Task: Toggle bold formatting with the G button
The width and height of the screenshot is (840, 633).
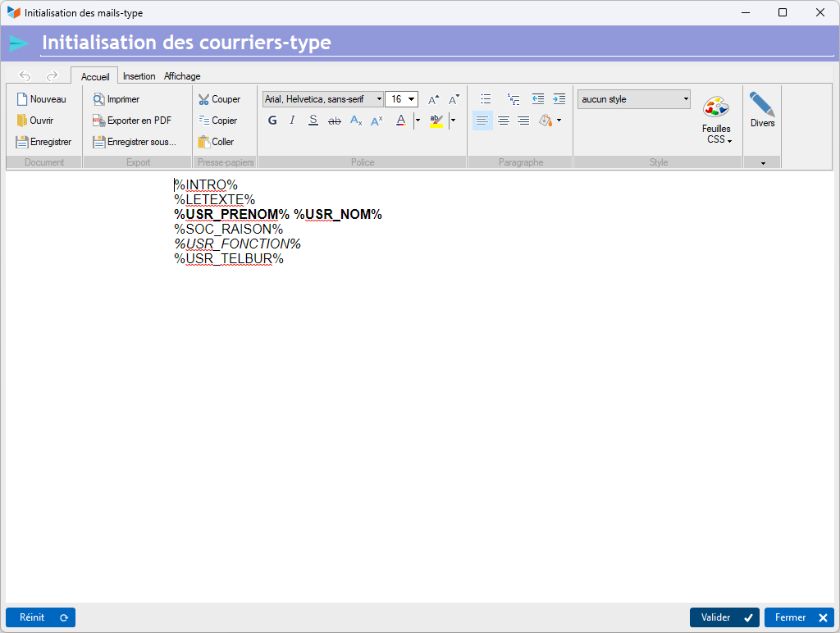Action: tap(272, 121)
